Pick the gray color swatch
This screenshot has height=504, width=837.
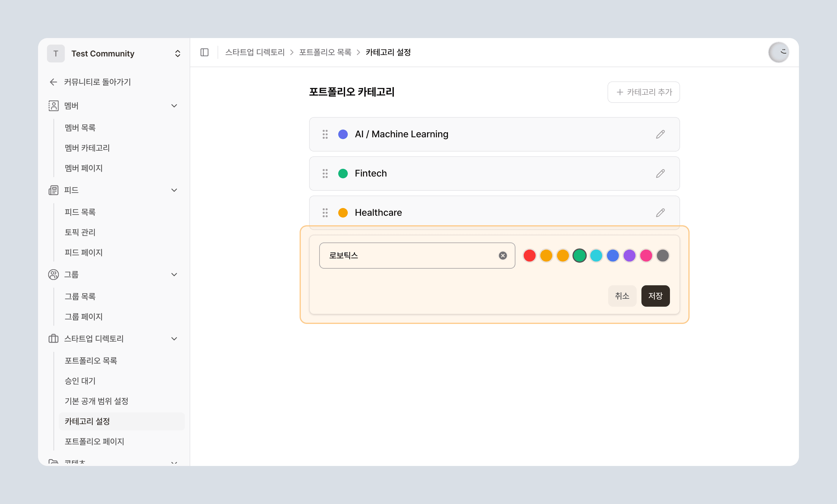[x=663, y=255]
